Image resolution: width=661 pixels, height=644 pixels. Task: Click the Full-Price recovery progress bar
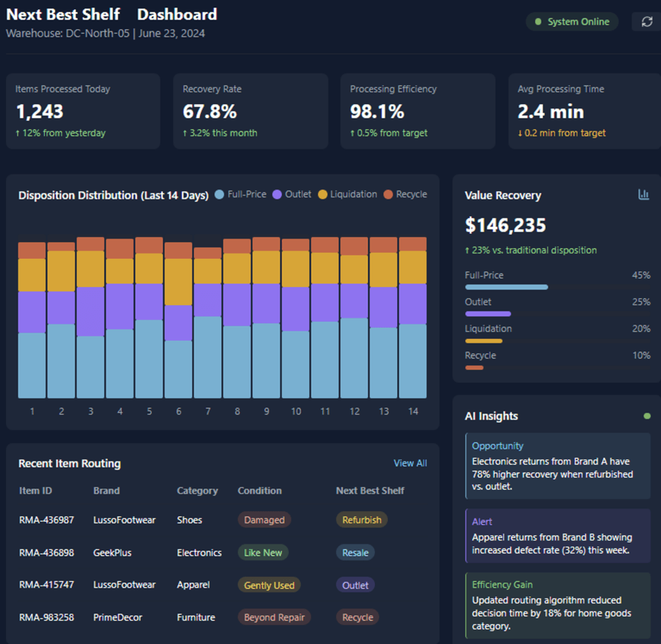coord(507,287)
